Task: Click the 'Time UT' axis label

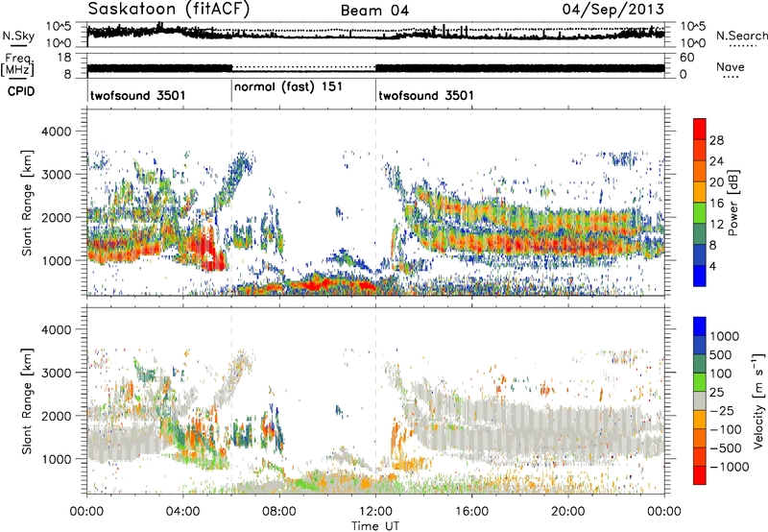Action: tap(375, 526)
